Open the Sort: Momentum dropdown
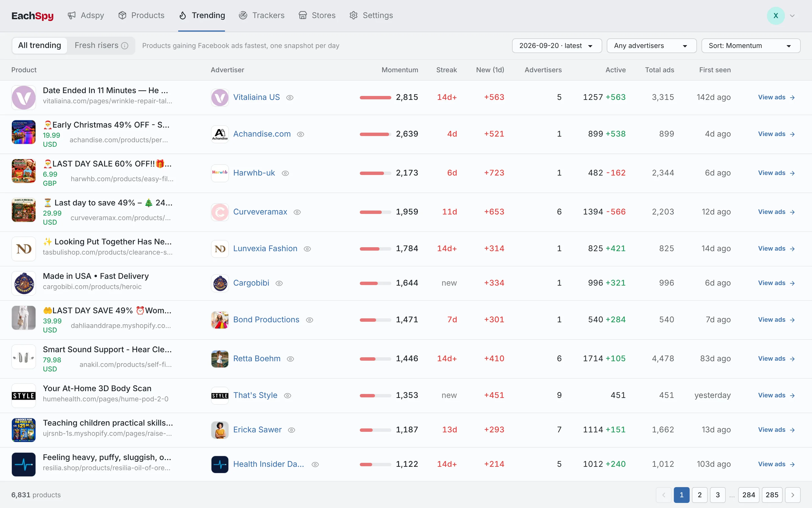 click(x=751, y=46)
